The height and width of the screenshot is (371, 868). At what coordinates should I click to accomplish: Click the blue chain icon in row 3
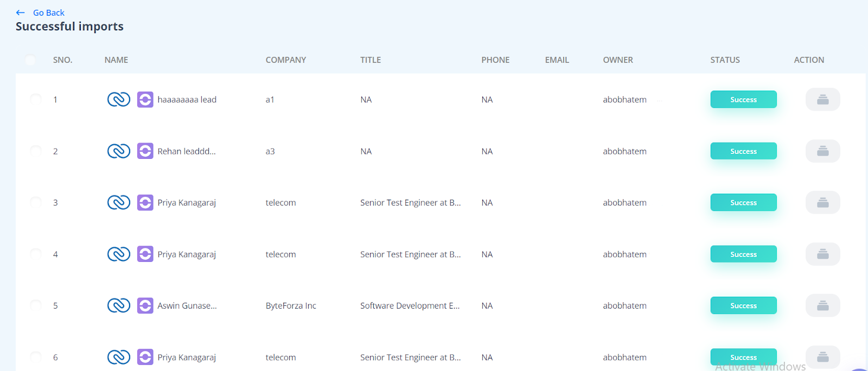(x=118, y=202)
